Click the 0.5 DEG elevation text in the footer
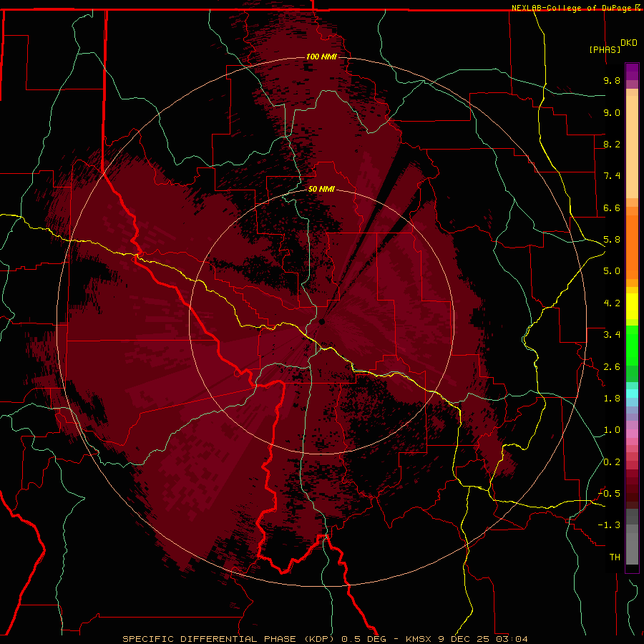The width and height of the screenshot is (644, 644). point(364,639)
